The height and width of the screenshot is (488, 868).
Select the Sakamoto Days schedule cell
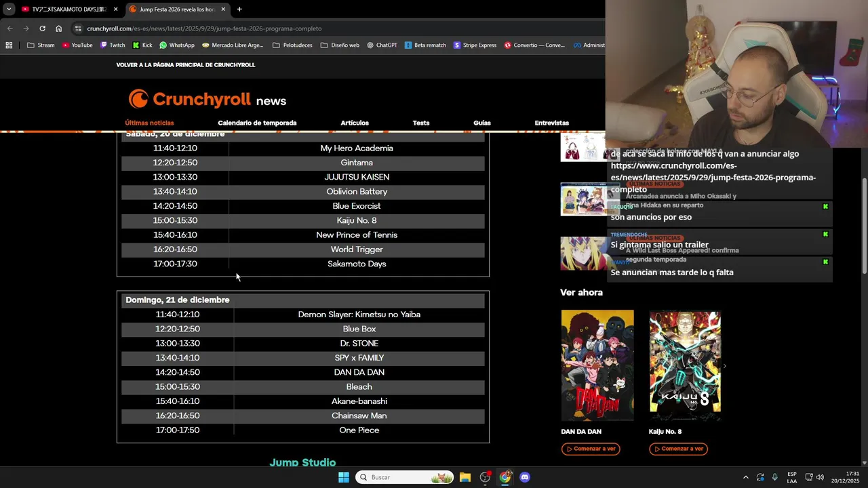click(357, 264)
